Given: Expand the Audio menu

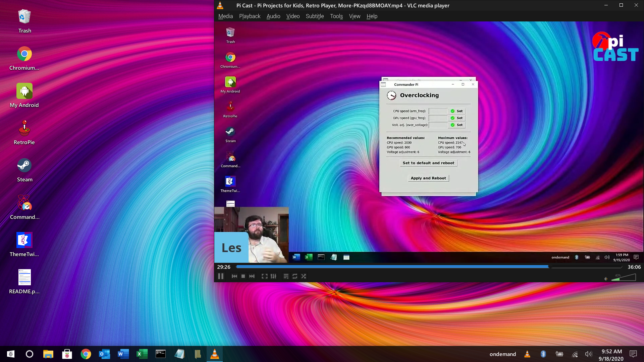Looking at the screenshot, I should point(273,16).
